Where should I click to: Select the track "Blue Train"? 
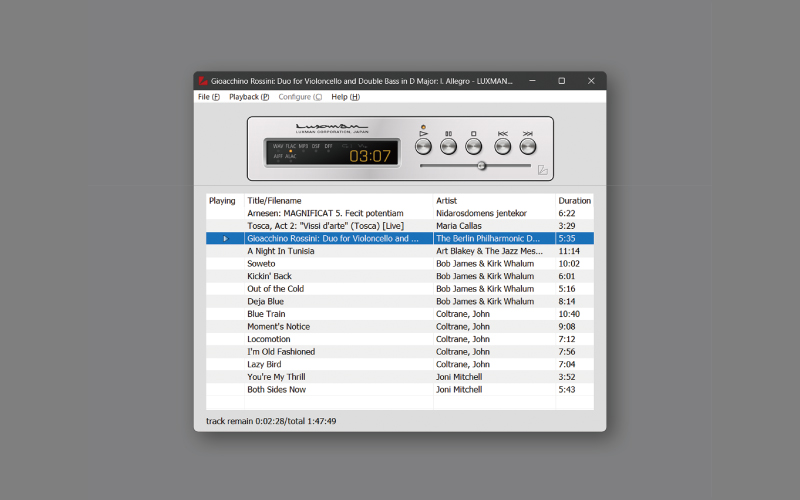[x=267, y=314]
